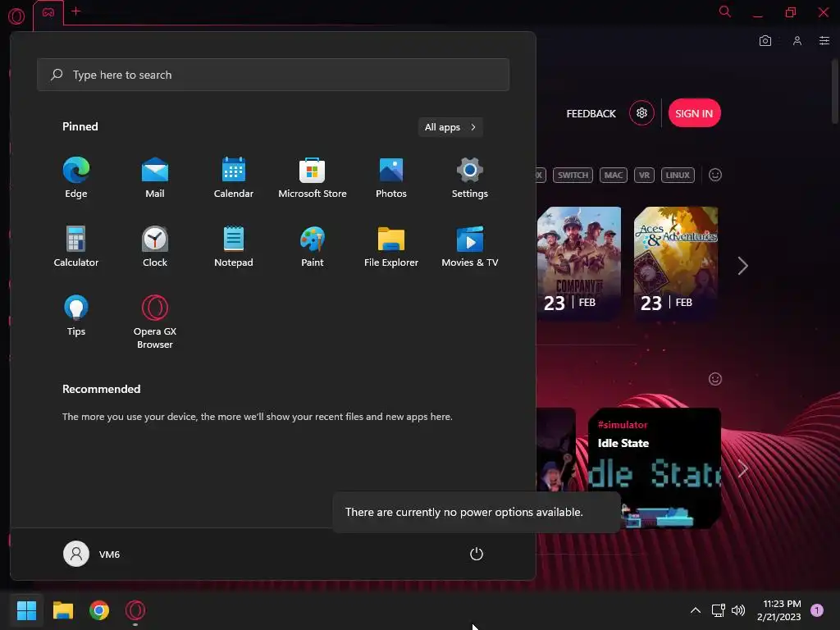
Task: Open GX Corner settings gear
Action: pyautogui.click(x=641, y=113)
